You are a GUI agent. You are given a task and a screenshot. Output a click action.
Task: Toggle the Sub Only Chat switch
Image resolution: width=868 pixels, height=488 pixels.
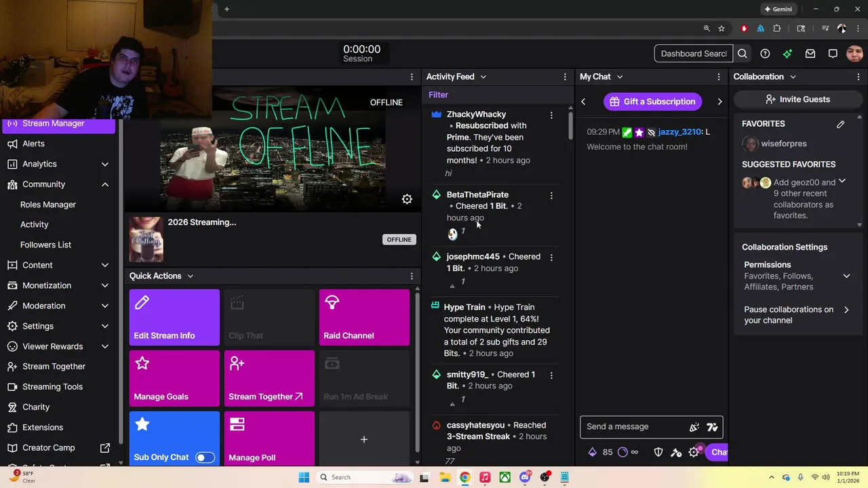point(205,457)
